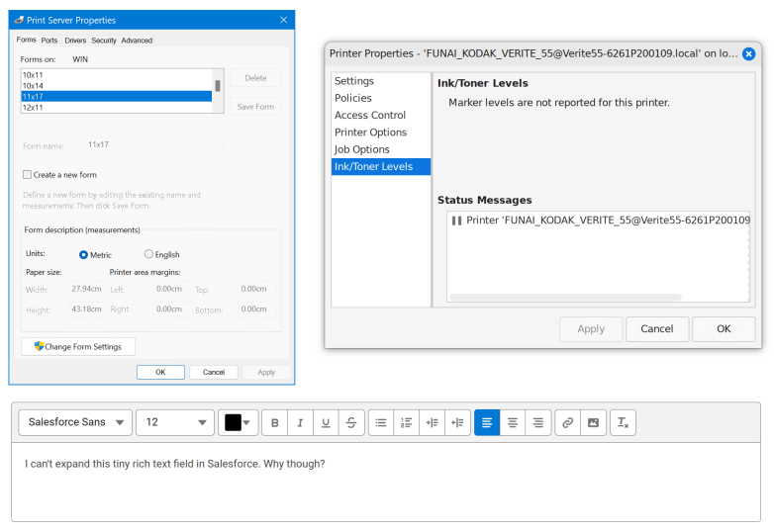Switch to the Ports tab
Image resolution: width=774 pixels, height=532 pixels.
click(49, 41)
